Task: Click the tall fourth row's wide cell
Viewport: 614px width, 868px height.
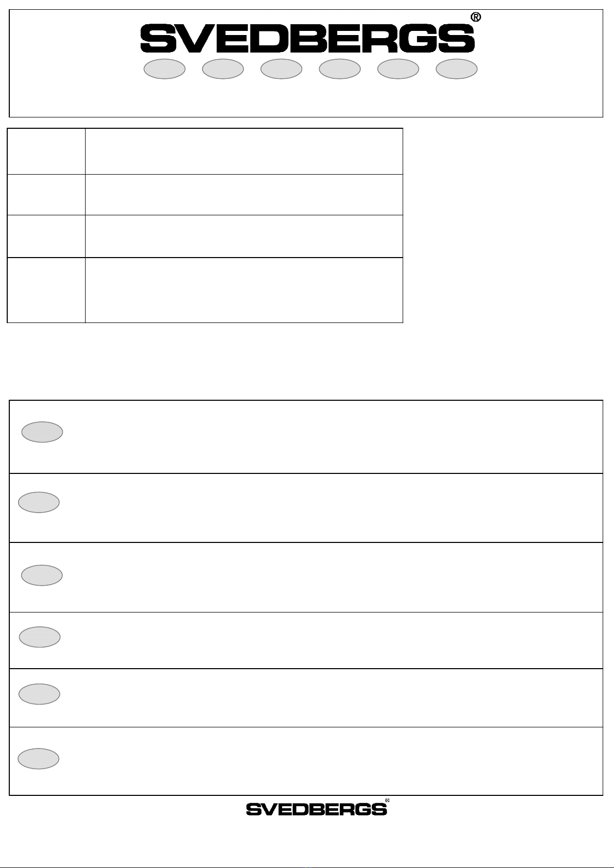Action: [x=244, y=291]
